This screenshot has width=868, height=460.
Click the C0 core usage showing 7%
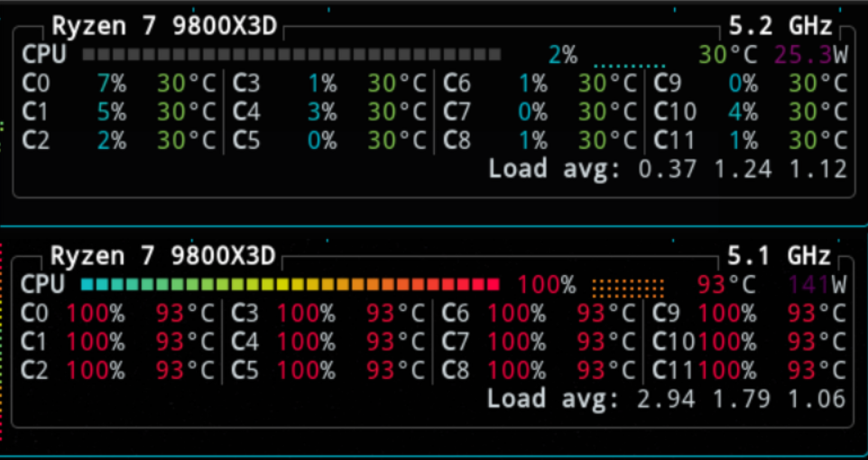click(113, 84)
